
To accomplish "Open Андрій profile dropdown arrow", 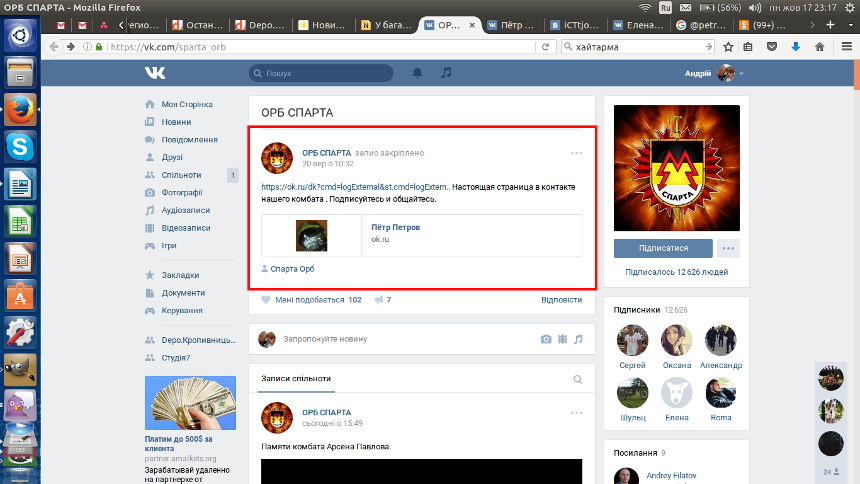I will click(x=742, y=74).
